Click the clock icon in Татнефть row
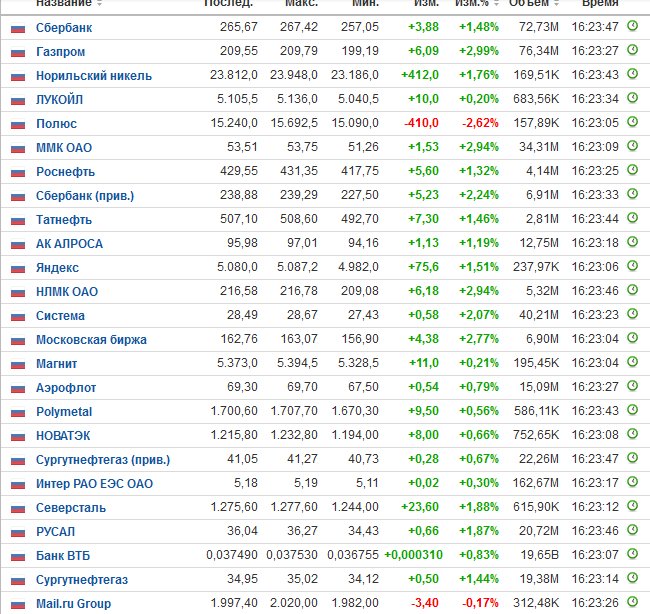 pyautogui.click(x=632, y=218)
